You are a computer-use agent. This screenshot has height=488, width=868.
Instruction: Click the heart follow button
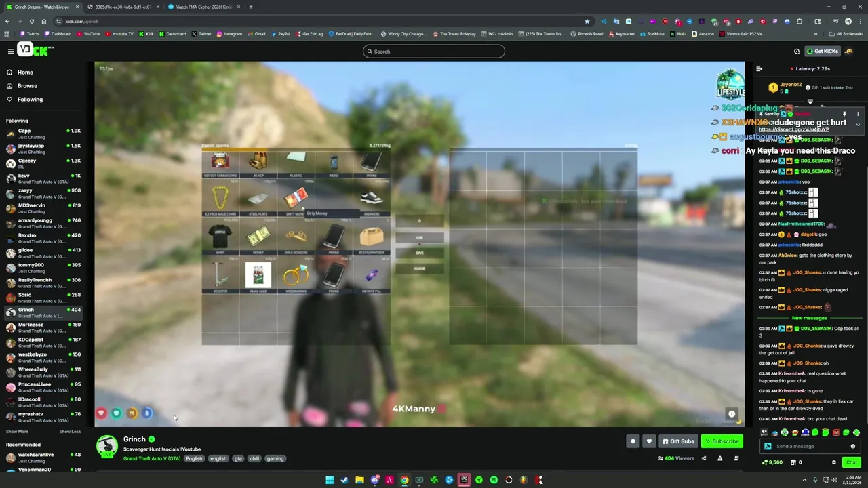tap(649, 441)
